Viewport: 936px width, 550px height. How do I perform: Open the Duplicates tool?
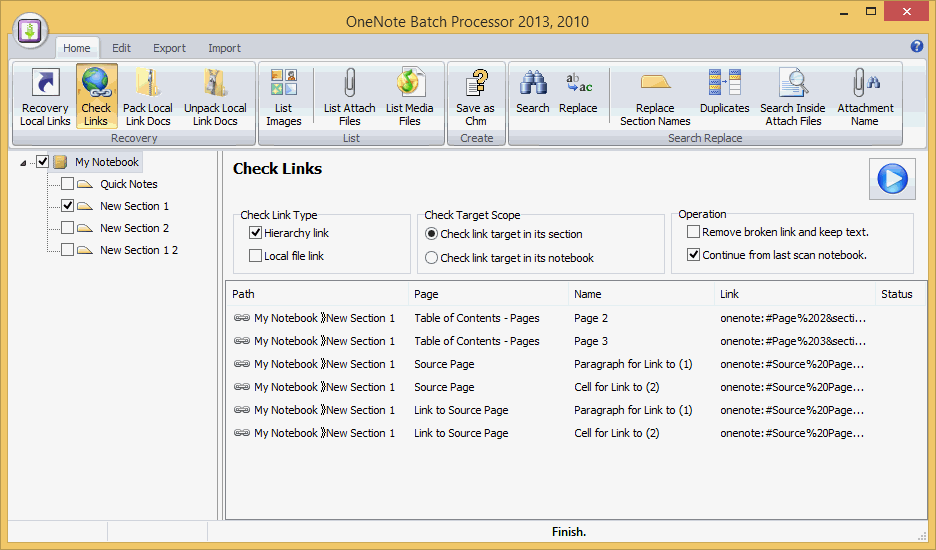coord(725,91)
